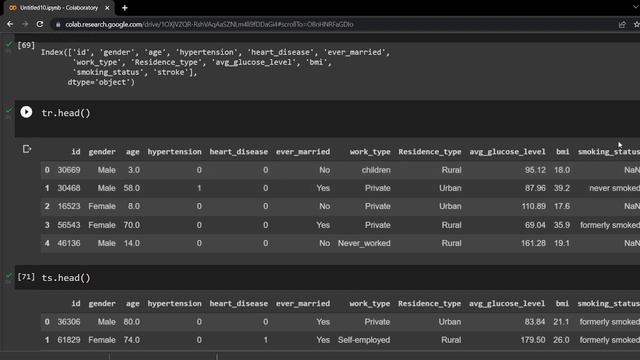Go forward in browser history
Screen dimensions: 640x360
pos(25,24)
